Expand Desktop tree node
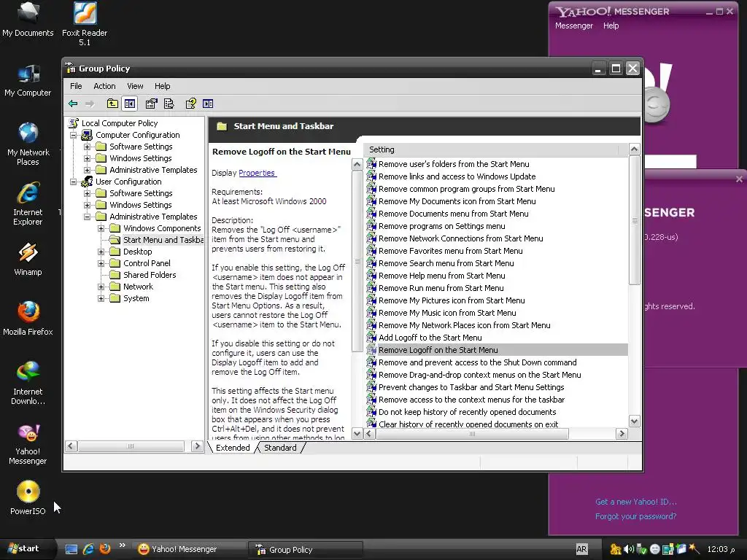The height and width of the screenshot is (560, 747). click(x=101, y=252)
